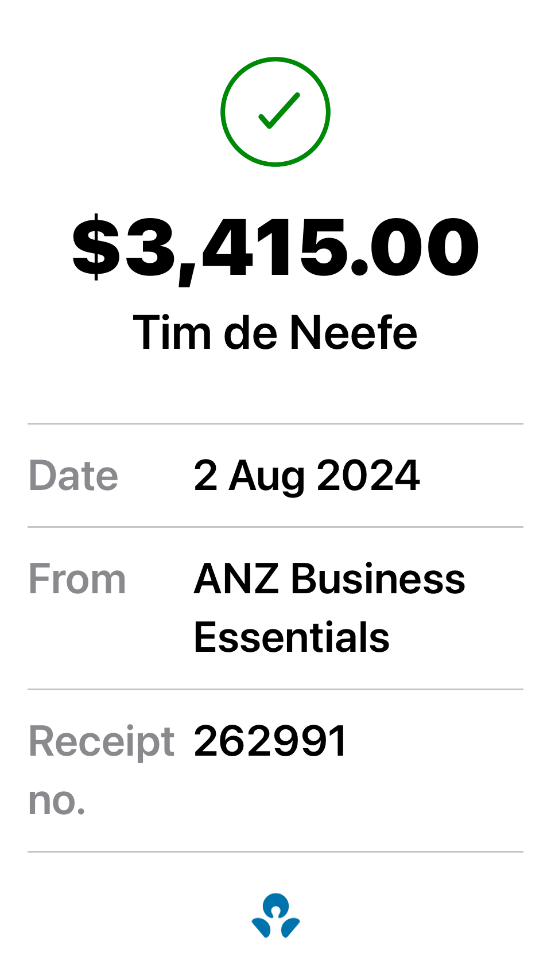Click the date value 2 Aug 2024
Screen dimensions: 551x980
coord(307,474)
